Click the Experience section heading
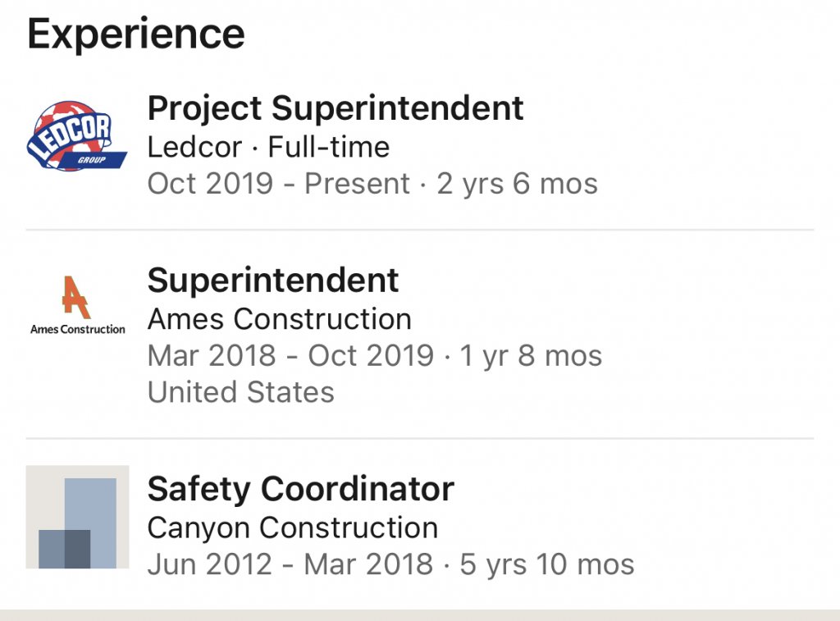This screenshot has height=621, width=840. (136, 34)
